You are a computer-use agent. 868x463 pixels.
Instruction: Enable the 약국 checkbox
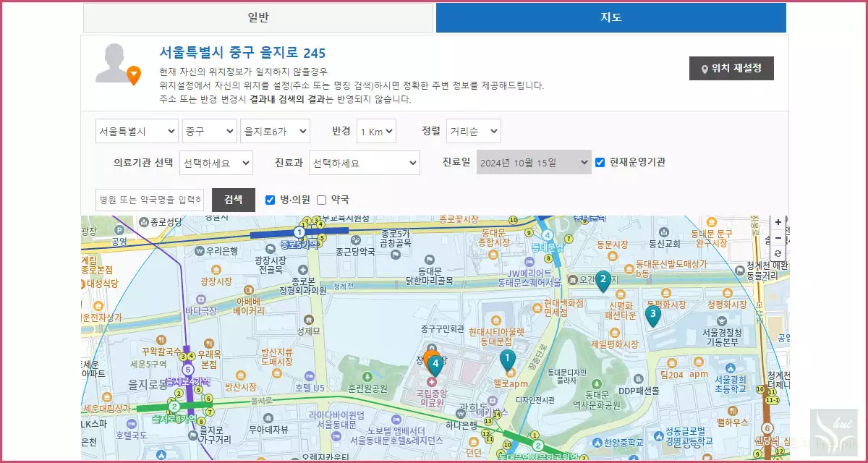tap(321, 200)
